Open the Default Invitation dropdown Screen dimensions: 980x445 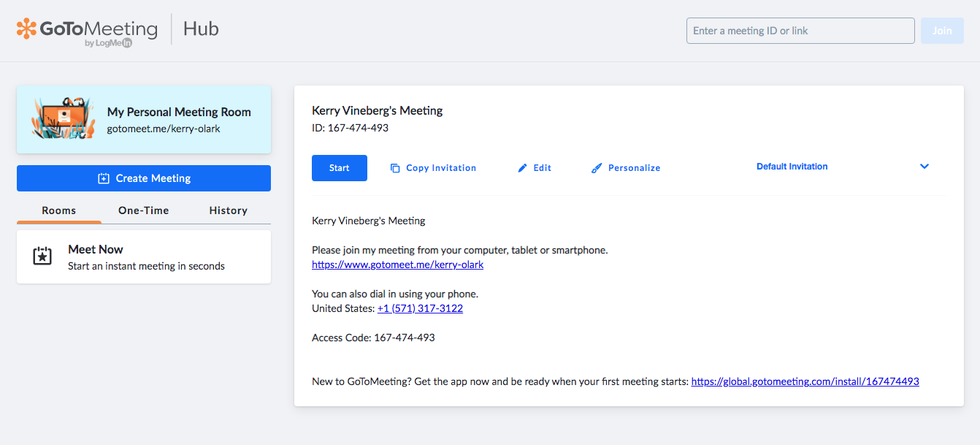click(x=843, y=167)
